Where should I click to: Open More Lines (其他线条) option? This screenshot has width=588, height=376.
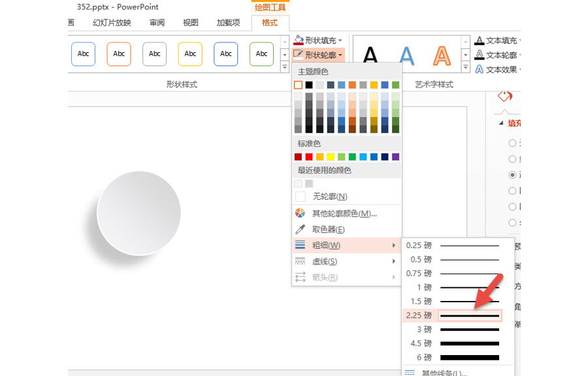(x=444, y=373)
